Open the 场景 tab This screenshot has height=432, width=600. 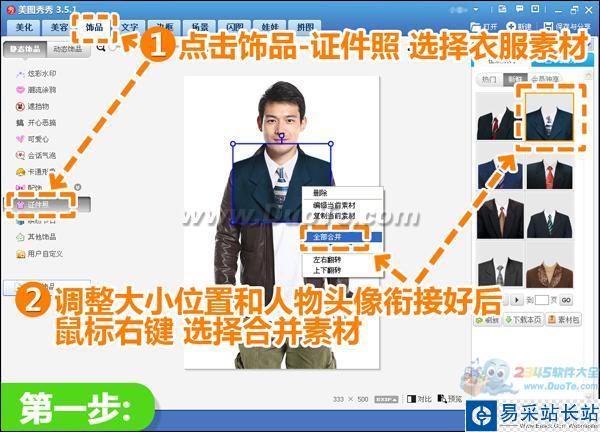[200, 27]
